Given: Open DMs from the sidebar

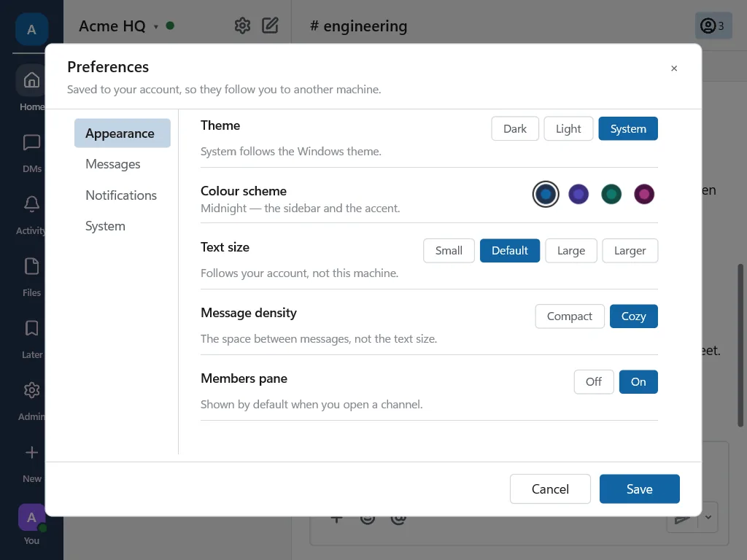Looking at the screenshot, I should tap(31, 142).
